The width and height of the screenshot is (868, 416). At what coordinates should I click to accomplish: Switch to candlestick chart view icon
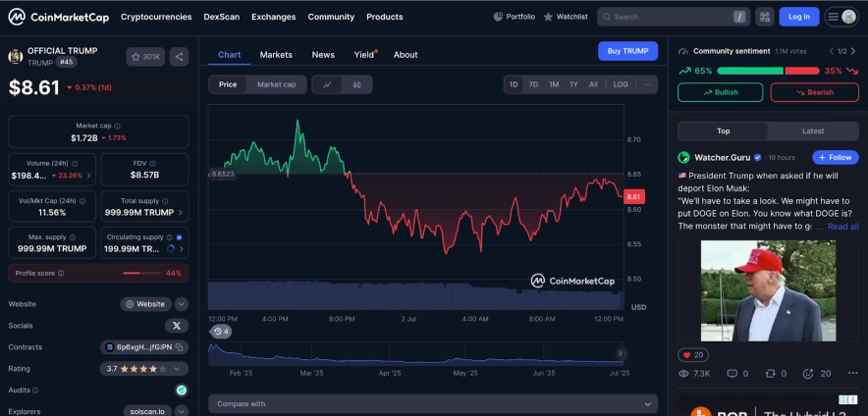356,84
